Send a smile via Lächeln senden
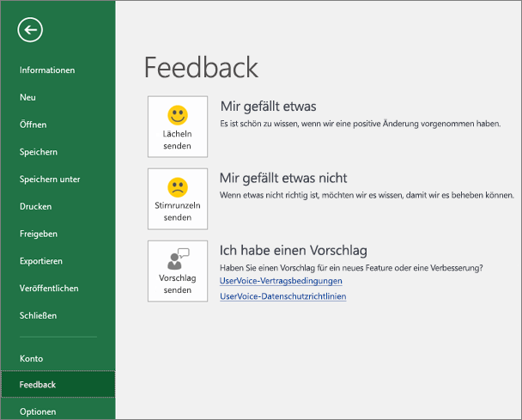The image size is (522, 420). pos(178,126)
